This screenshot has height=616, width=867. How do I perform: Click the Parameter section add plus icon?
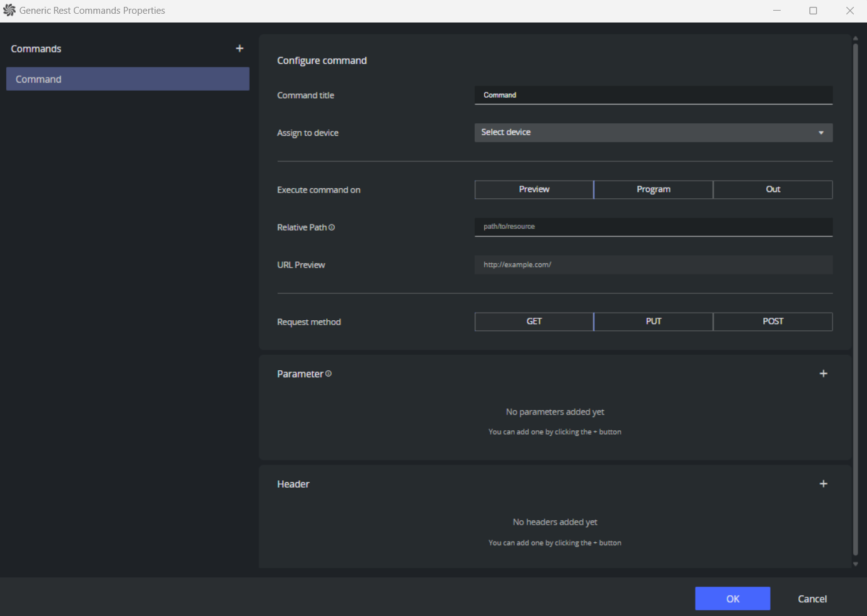pos(823,373)
